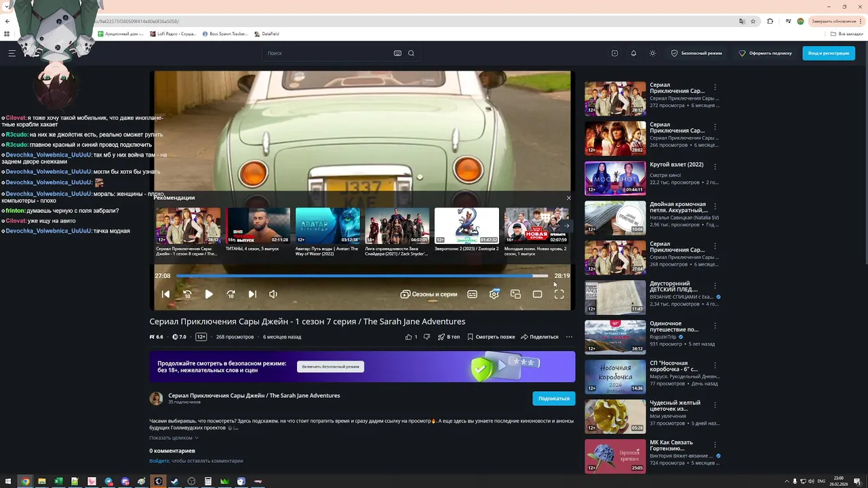
Task: Click Вход и регистрация button
Action: [x=828, y=53]
